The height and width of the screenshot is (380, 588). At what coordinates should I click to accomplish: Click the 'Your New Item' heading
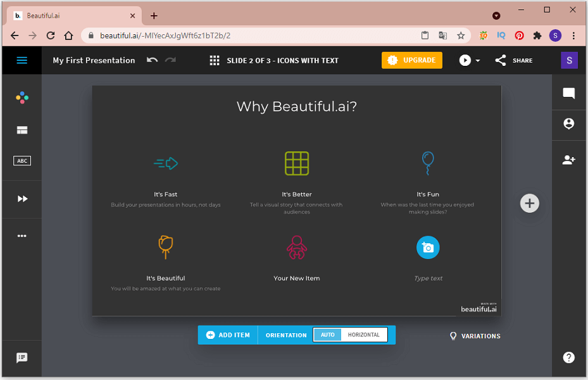297,278
